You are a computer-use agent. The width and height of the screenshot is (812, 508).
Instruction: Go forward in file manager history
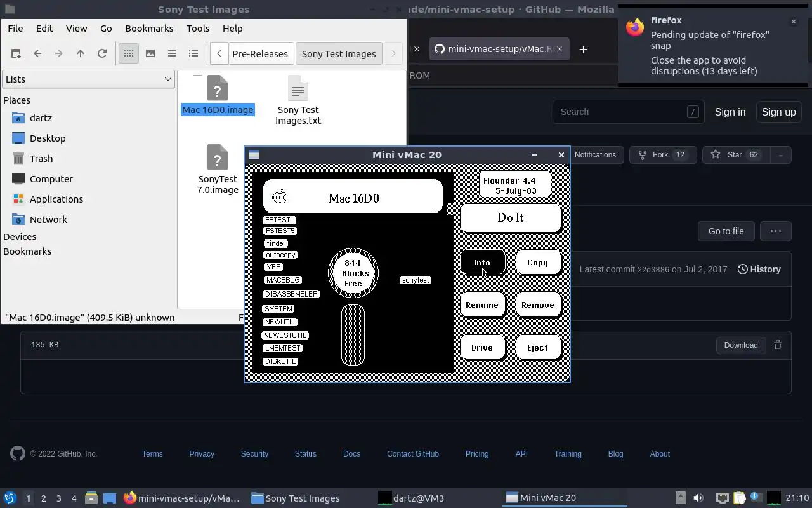(x=59, y=54)
